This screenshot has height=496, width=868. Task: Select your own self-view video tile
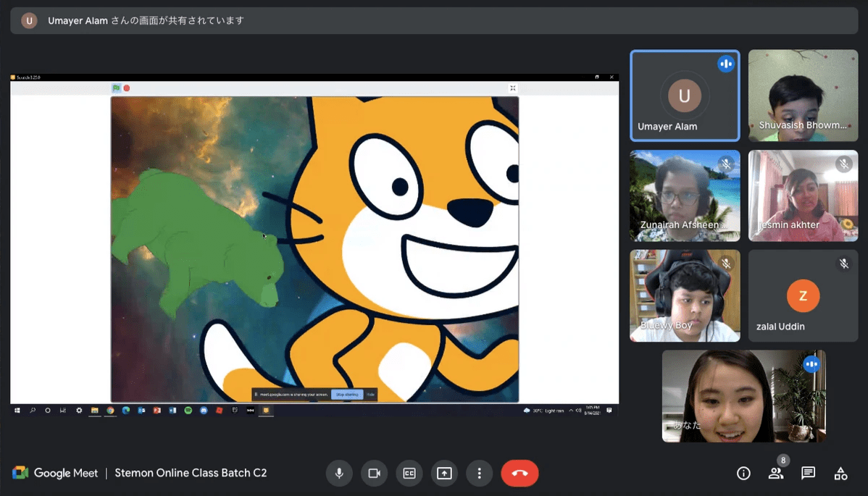pyautogui.click(x=744, y=396)
